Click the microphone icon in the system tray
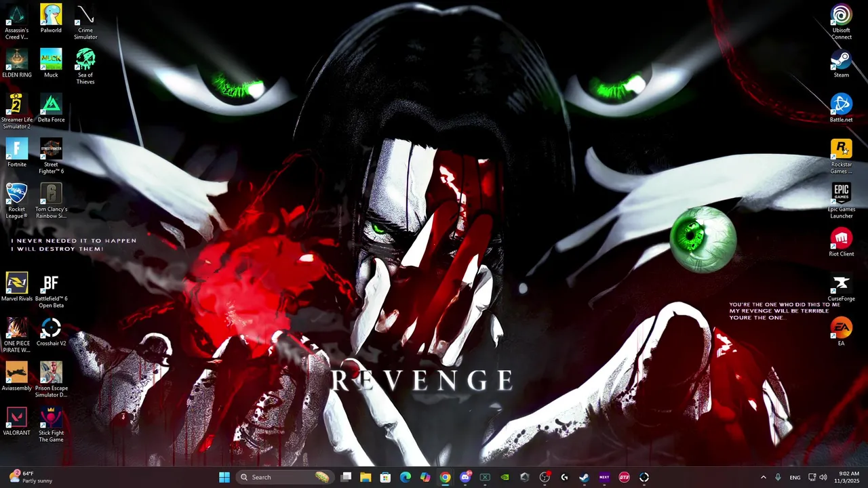 [778, 477]
